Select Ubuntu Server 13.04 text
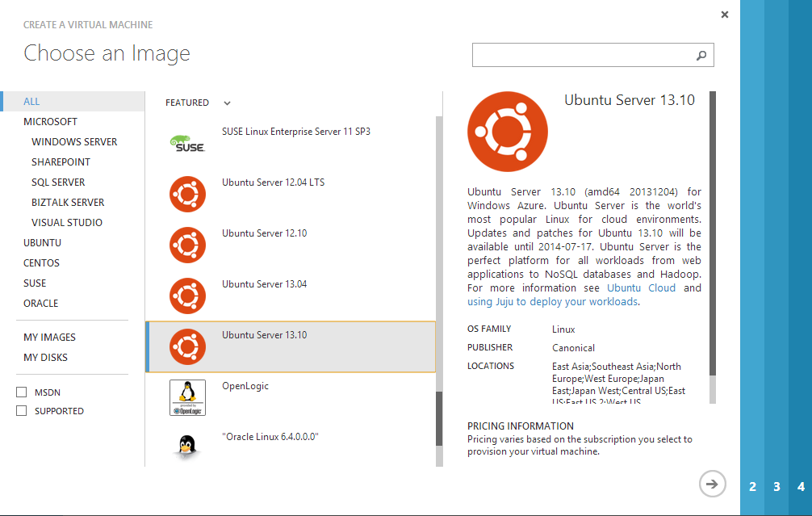The width and height of the screenshot is (812, 516). (265, 284)
